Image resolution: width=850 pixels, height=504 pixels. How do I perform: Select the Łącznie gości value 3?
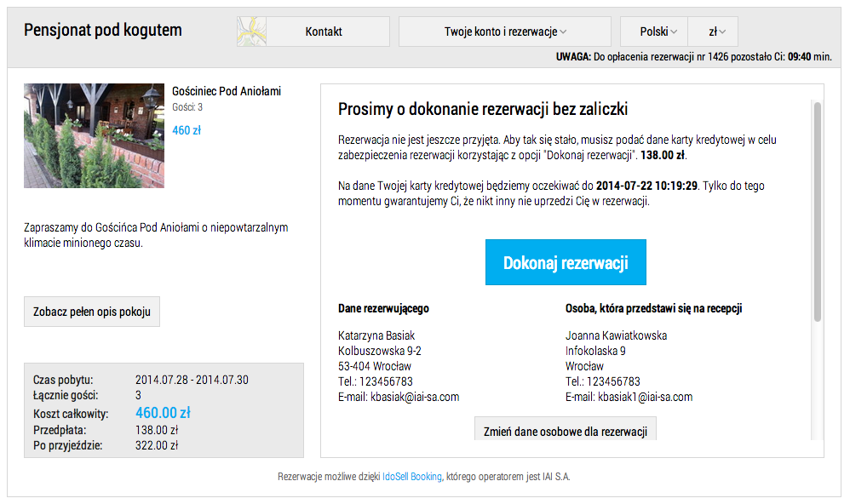(138, 395)
